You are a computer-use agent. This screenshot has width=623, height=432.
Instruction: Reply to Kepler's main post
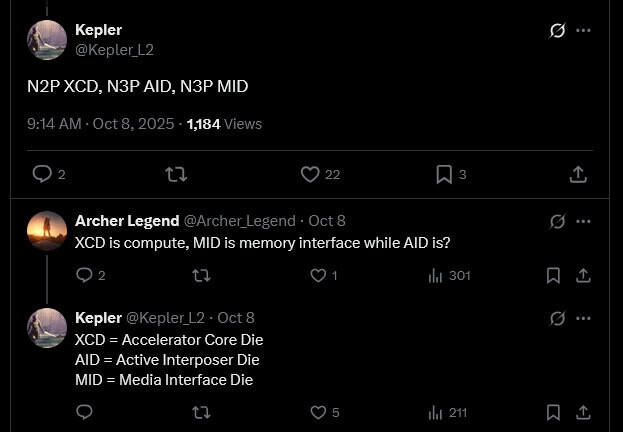point(42,174)
